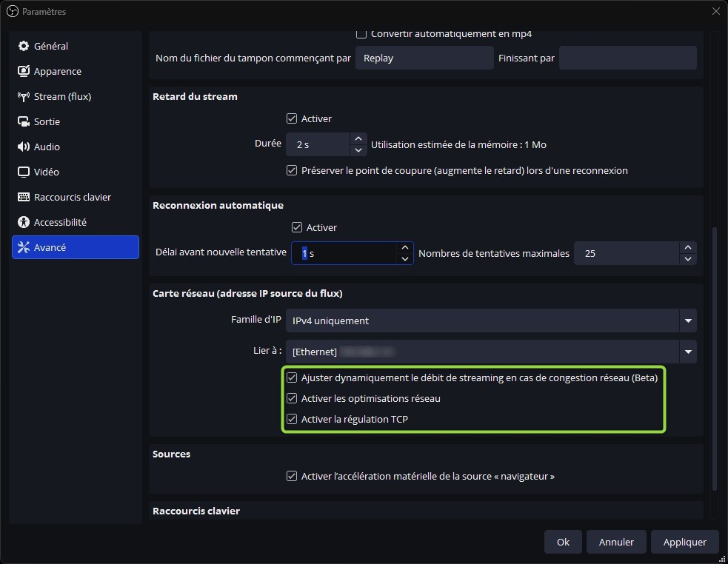Click the Raccourcis clavier keyboard icon
This screenshot has width=728, height=564.
pyautogui.click(x=23, y=198)
